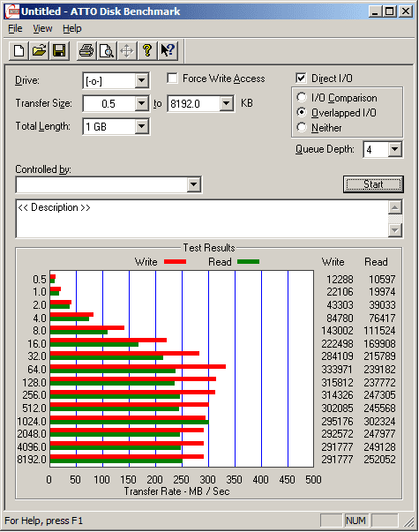The height and width of the screenshot is (532, 419).
Task: Maximize the ATTO Disk Benchmark window
Action: pos(390,11)
